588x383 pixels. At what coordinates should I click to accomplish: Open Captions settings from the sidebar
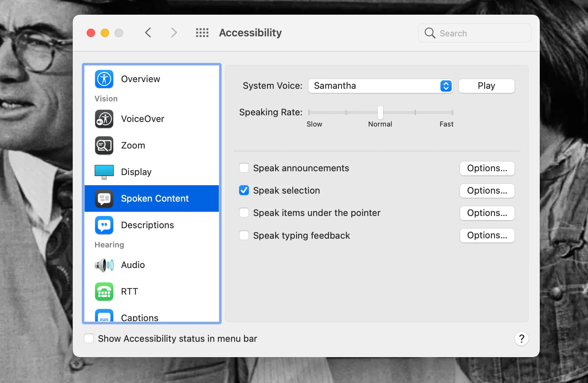[x=104, y=315]
